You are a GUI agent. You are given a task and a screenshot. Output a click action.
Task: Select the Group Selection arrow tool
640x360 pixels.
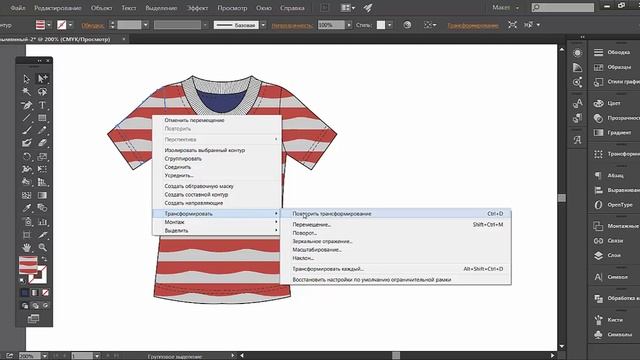click(x=42, y=78)
